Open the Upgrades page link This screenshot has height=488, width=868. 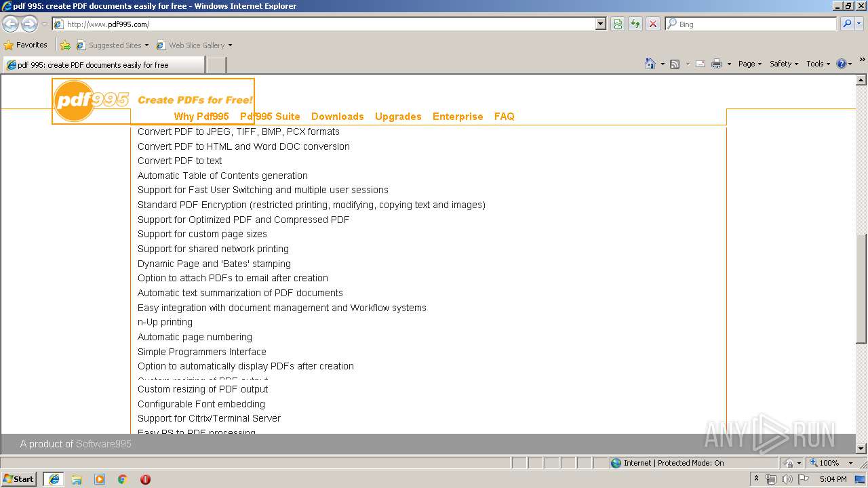pos(398,117)
